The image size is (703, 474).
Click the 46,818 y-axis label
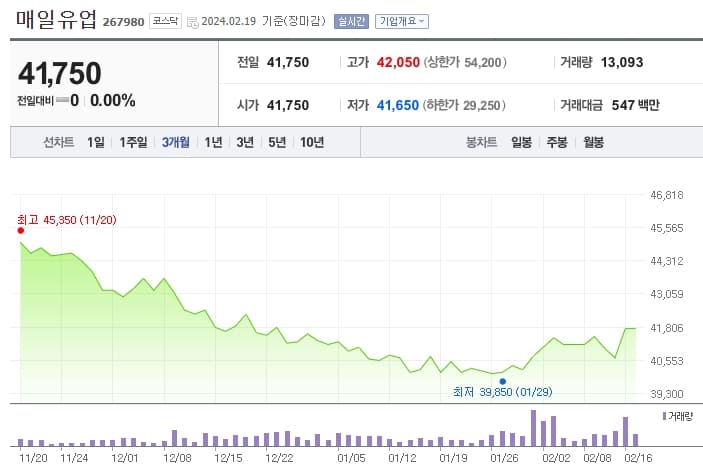coord(667,195)
